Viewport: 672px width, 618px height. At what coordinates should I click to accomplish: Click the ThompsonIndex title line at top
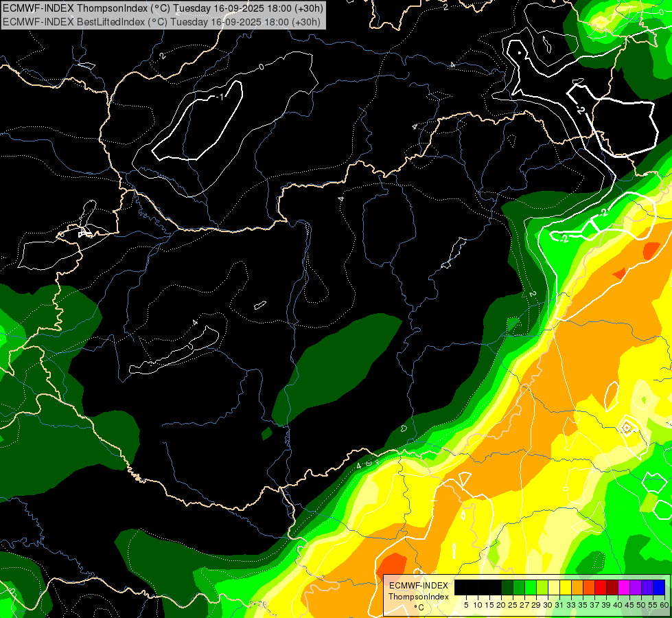tap(163, 8)
